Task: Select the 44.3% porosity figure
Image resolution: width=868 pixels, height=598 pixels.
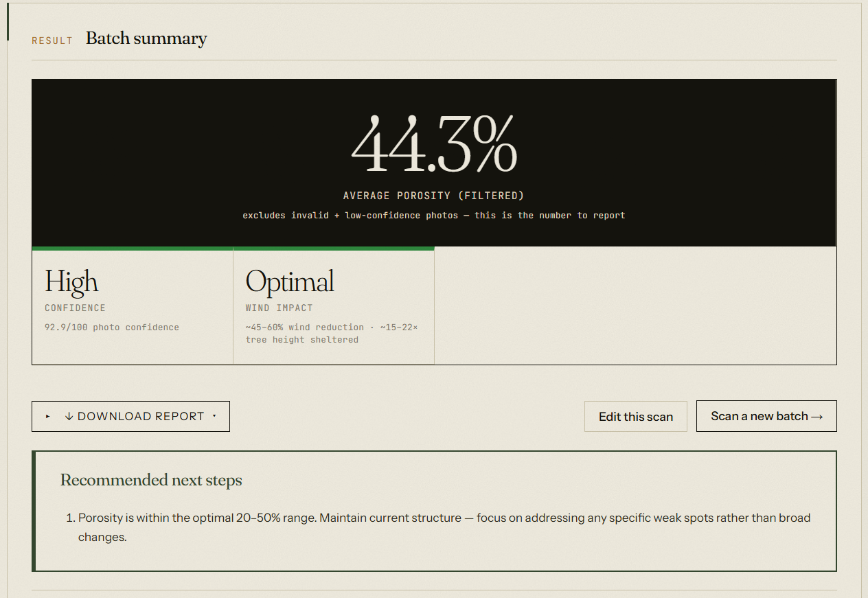Action: (434, 145)
